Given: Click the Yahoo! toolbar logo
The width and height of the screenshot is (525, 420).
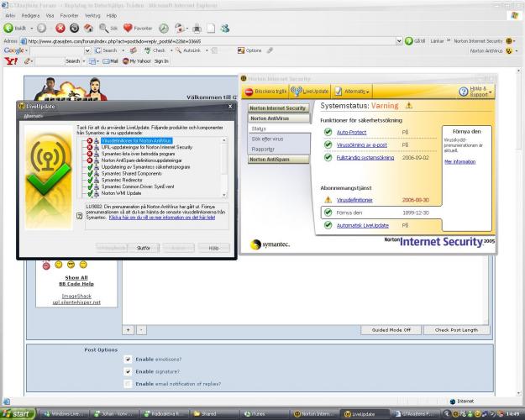Looking at the screenshot, I should [x=10, y=61].
